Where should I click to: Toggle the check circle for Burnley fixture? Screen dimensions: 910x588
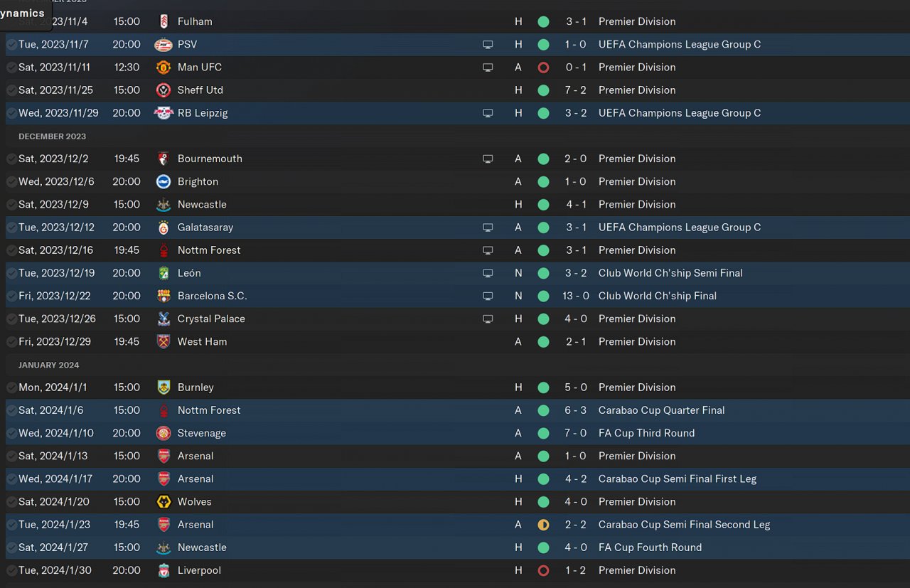(11, 387)
